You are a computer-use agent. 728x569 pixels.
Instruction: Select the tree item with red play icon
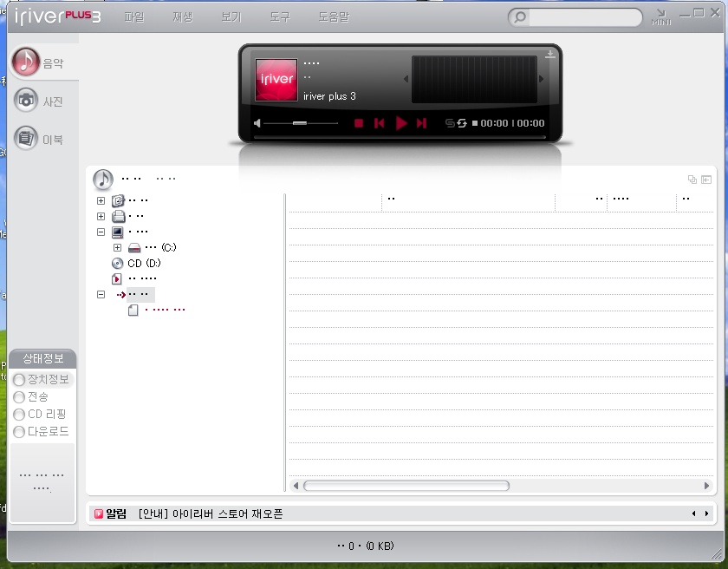pos(134,278)
